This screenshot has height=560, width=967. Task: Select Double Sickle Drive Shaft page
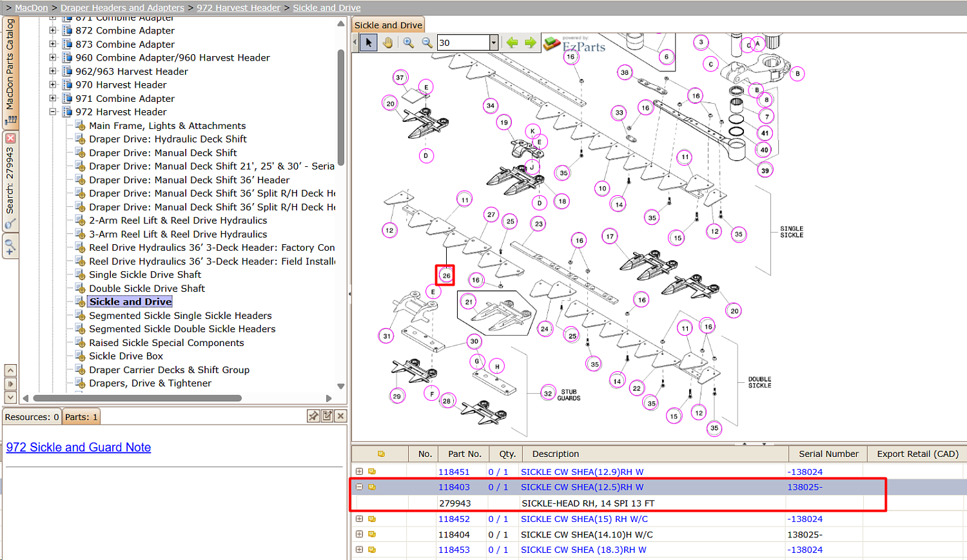coord(147,288)
